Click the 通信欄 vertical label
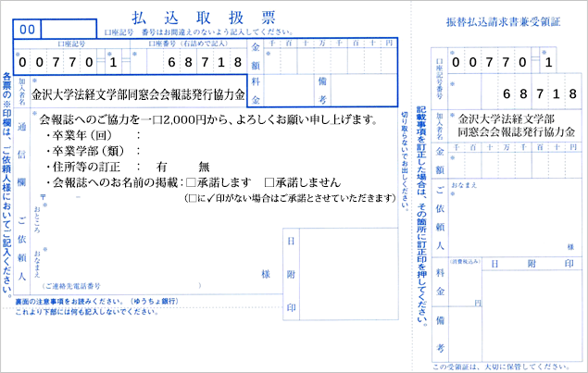Viewport: 588px width, 373px height. click(x=21, y=154)
